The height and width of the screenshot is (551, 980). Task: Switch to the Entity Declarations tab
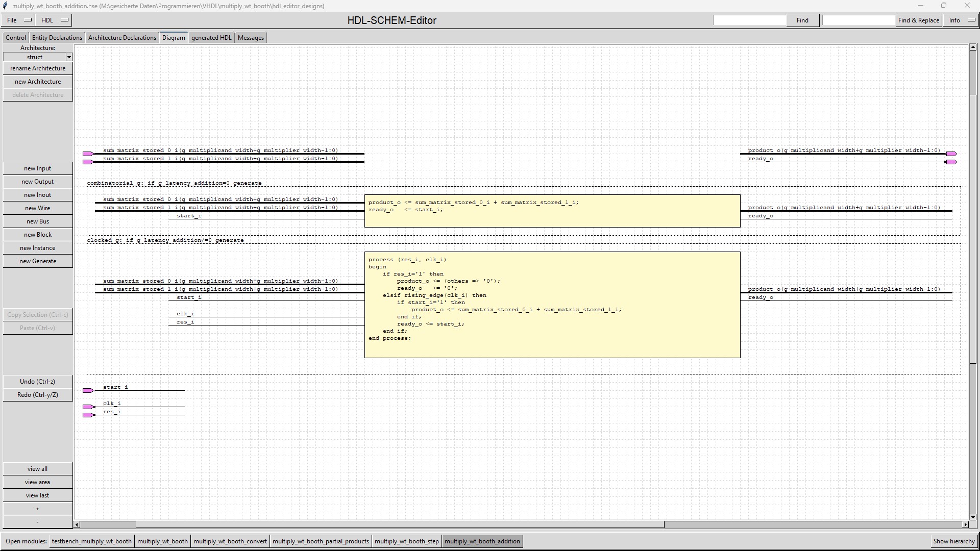pyautogui.click(x=57, y=38)
